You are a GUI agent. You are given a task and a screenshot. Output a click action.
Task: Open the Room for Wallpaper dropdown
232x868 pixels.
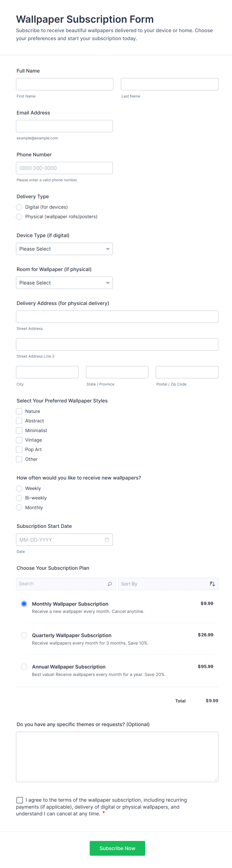coord(64,282)
